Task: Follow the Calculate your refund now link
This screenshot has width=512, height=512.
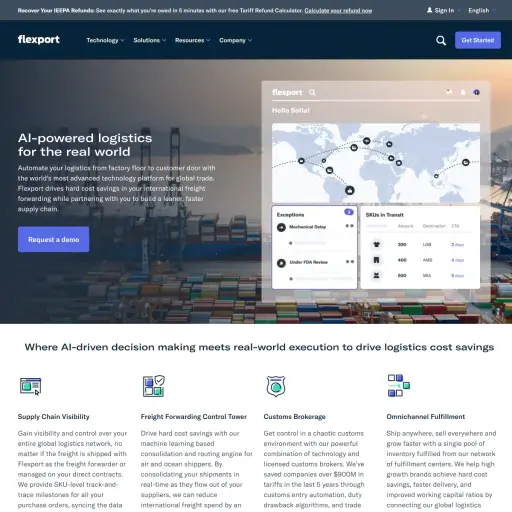Action: pyautogui.click(x=338, y=11)
